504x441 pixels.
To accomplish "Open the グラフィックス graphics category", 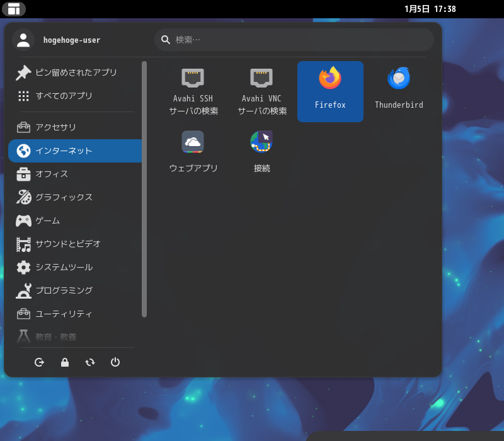I will pyautogui.click(x=75, y=197).
